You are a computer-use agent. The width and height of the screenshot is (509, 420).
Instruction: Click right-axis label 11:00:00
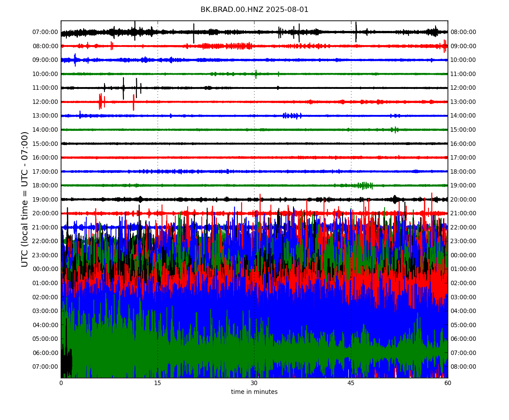[x=463, y=74]
